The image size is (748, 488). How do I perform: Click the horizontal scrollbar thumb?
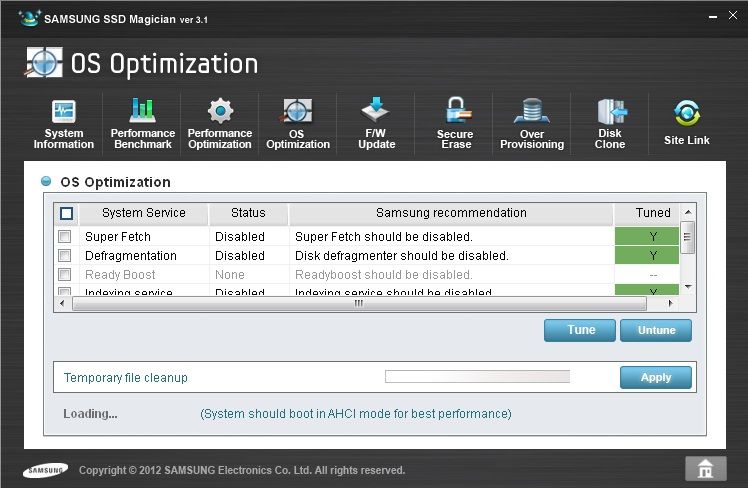tap(359, 303)
